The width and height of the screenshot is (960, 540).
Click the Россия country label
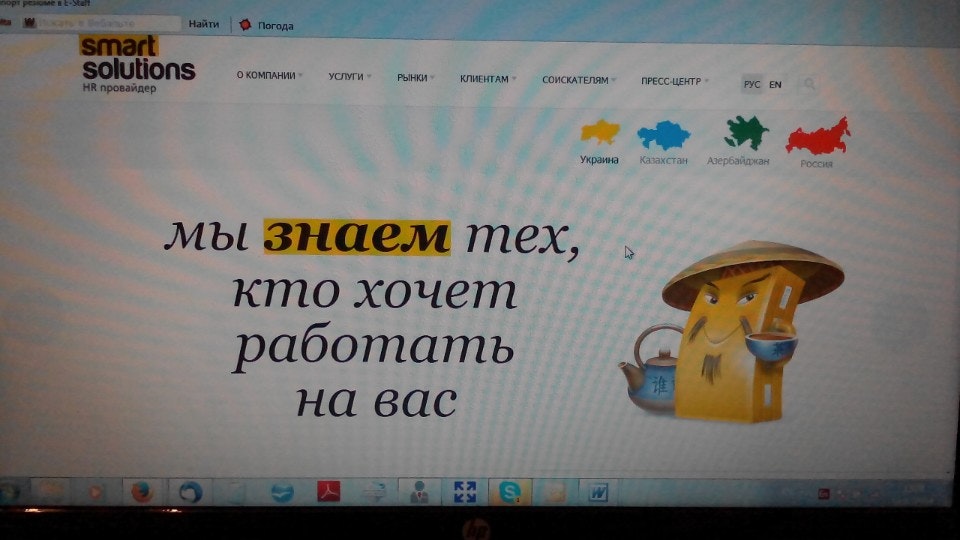click(x=816, y=164)
